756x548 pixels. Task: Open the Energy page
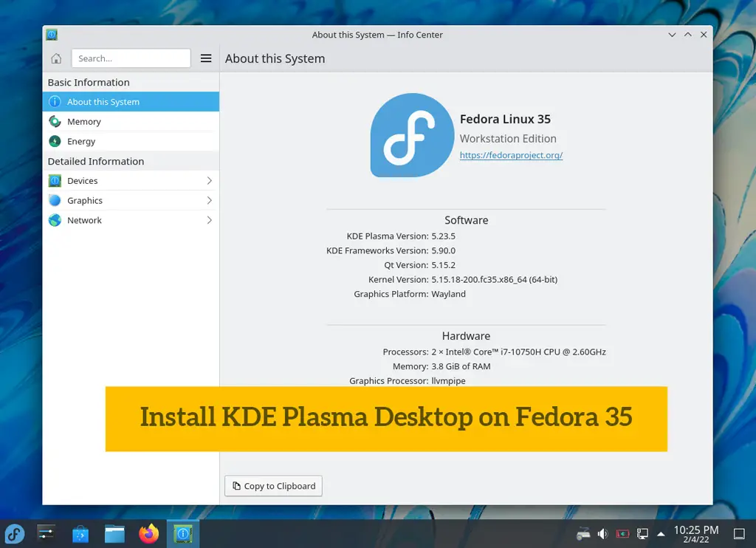pos(131,141)
